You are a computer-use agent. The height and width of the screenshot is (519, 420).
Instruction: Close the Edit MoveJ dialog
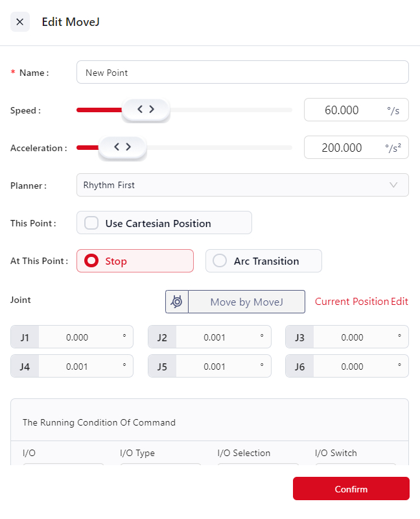[x=20, y=22]
